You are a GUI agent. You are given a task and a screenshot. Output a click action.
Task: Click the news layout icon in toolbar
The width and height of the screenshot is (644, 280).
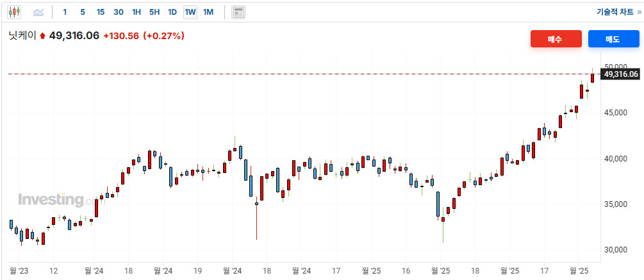[238, 12]
